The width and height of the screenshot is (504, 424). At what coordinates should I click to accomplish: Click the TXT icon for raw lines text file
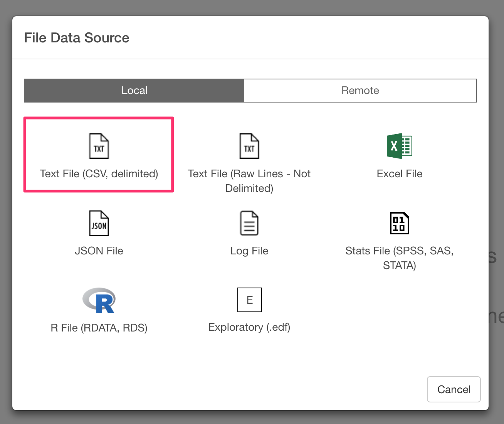point(249,146)
